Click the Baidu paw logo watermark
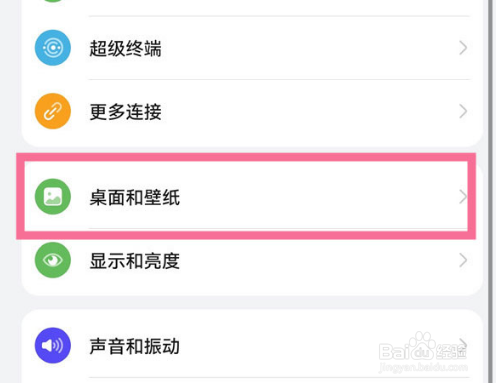 [x=421, y=345]
